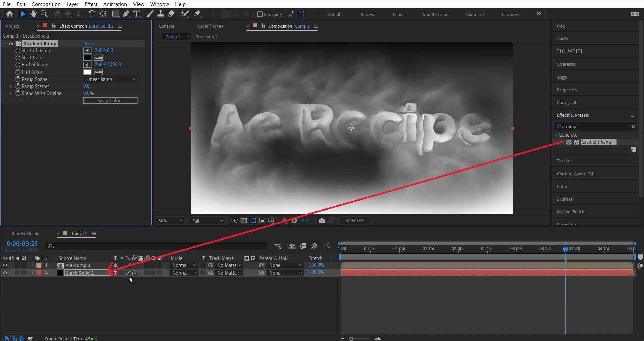
Task: Clear the ramp search in Effects & Presets
Action: (x=633, y=126)
